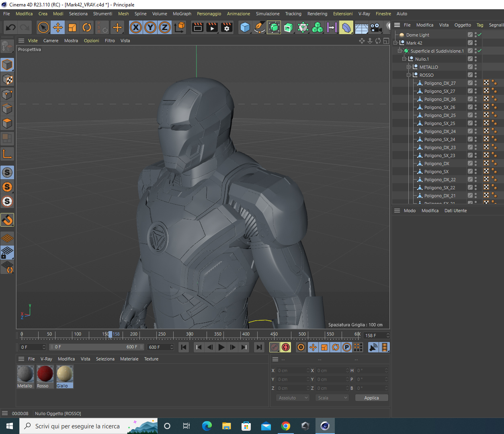Select Poligono_DX_24 in object manager

pos(440,131)
